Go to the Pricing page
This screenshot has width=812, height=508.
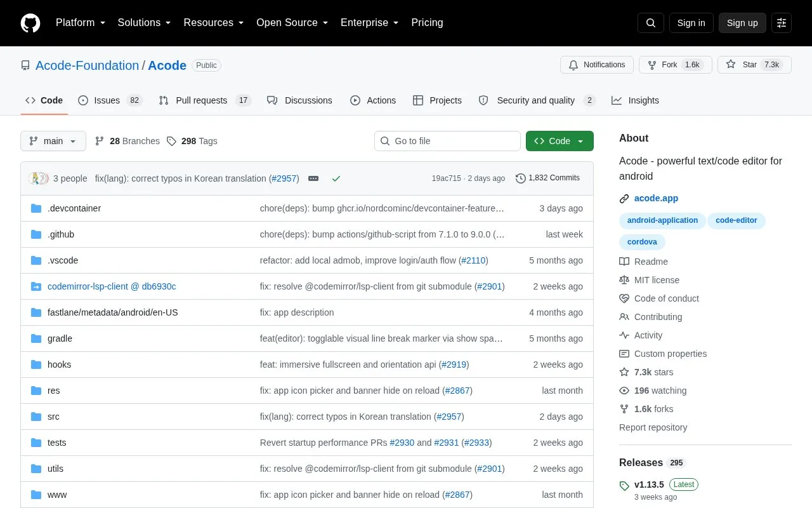coord(427,23)
